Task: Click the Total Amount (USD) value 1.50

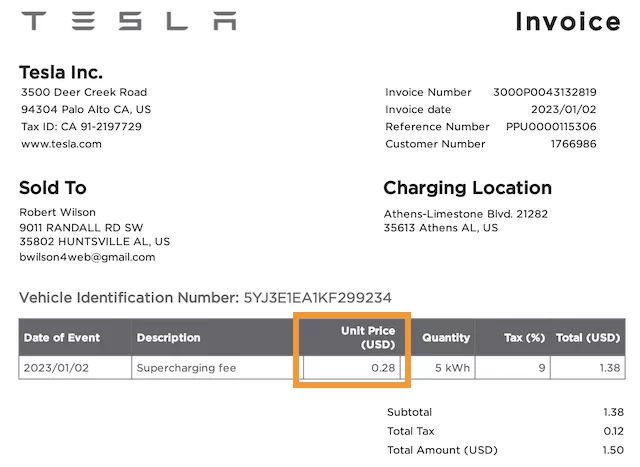Action: tap(610, 450)
